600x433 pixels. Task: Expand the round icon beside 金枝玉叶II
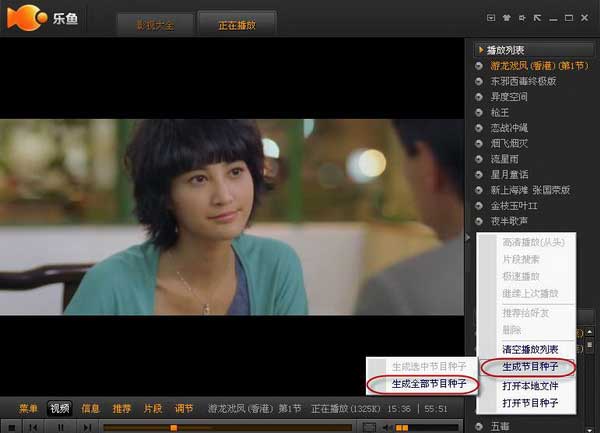coord(479,206)
